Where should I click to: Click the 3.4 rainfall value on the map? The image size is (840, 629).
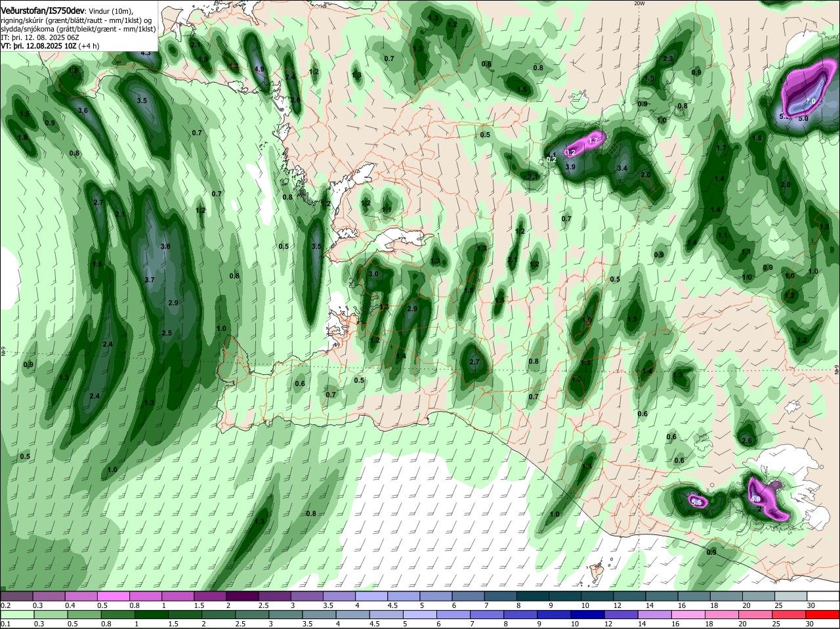click(x=623, y=169)
